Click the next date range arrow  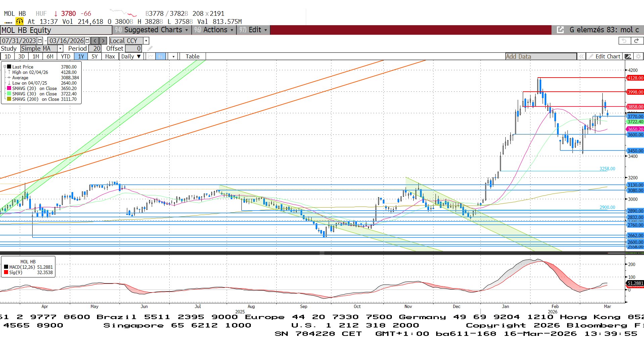(x=103, y=41)
